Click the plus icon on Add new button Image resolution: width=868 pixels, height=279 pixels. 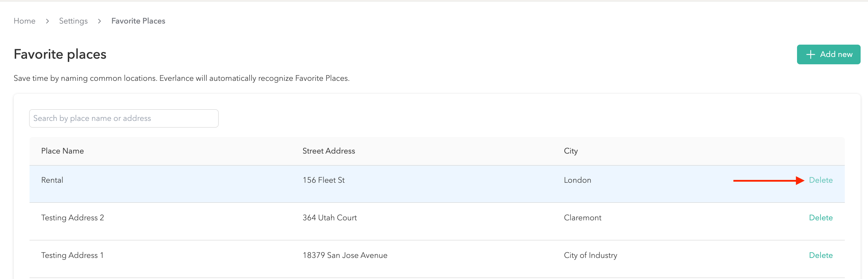point(810,54)
